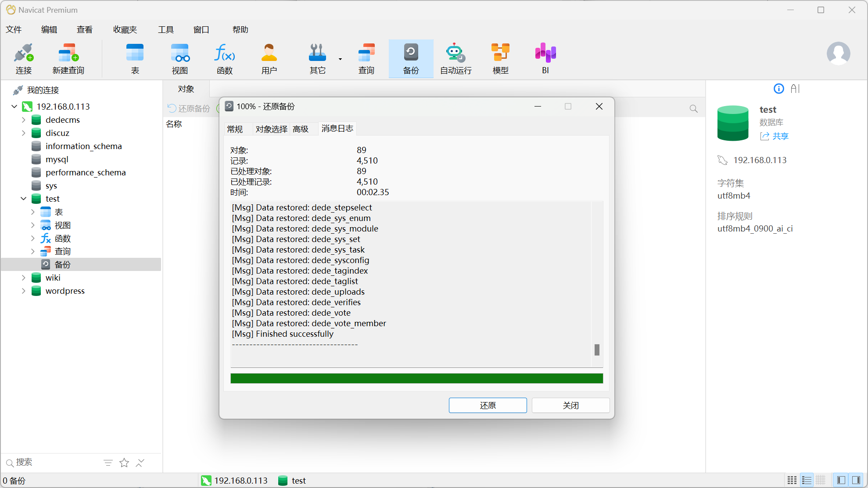
Task: Click the Connection (连接) toolbar icon
Action: point(24,59)
